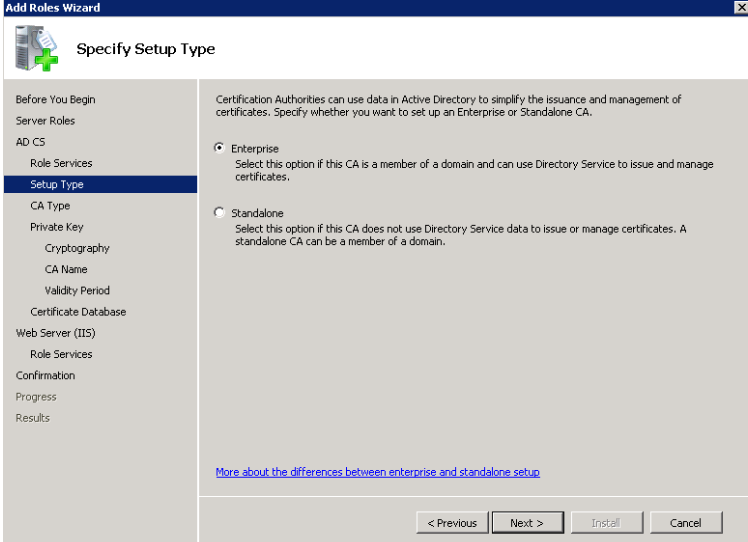Select the Enterprise radio button

click(219, 148)
